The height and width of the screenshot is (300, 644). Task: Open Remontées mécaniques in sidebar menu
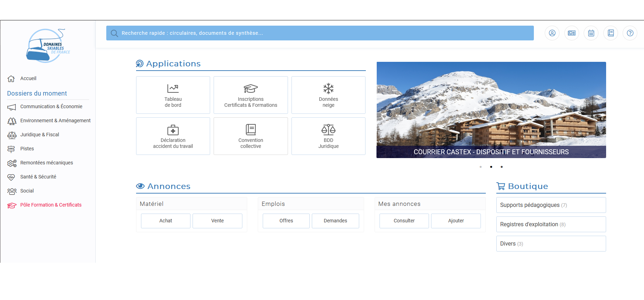pos(46,163)
